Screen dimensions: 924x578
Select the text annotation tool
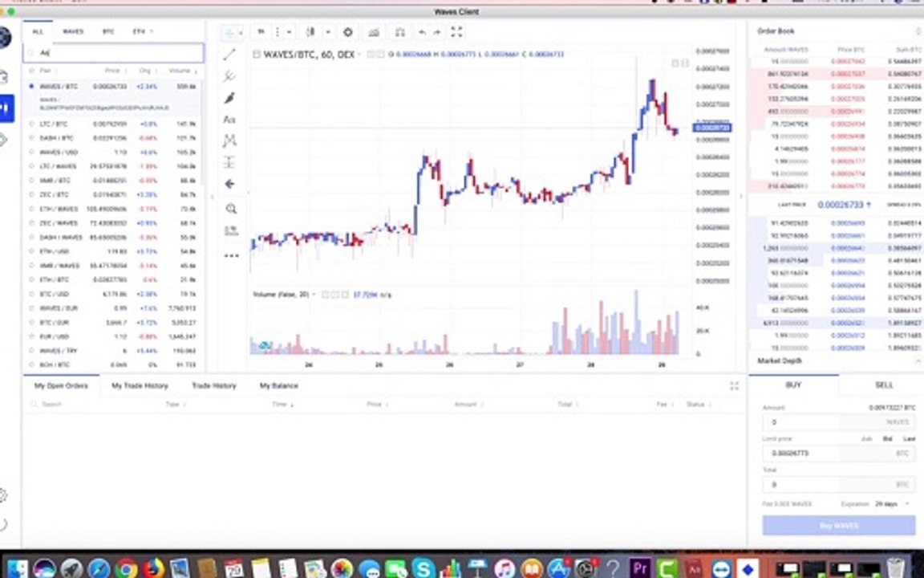pos(230,120)
